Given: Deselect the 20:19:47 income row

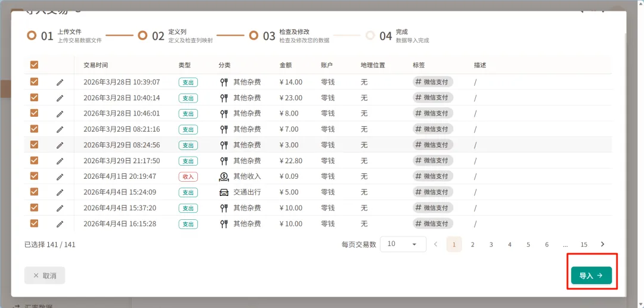Looking at the screenshot, I should click(x=35, y=176).
